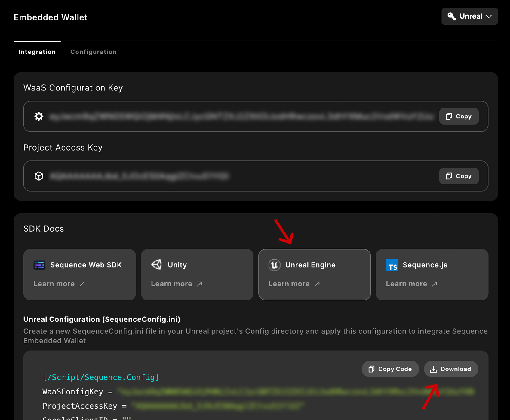510x420 pixels.
Task: Click the SDK Docs heading
Action: tap(44, 229)
